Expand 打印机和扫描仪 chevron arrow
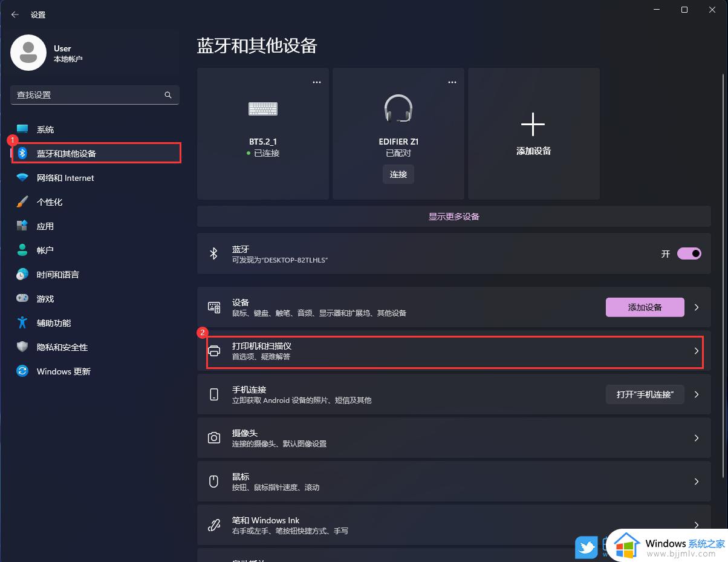Viewport: 728px width, 562px height. (697, 351)
